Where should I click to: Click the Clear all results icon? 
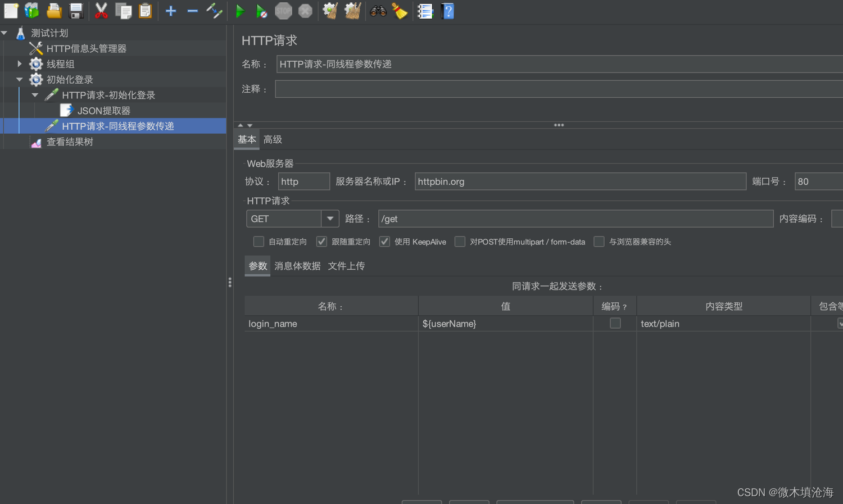coord(352,11)
